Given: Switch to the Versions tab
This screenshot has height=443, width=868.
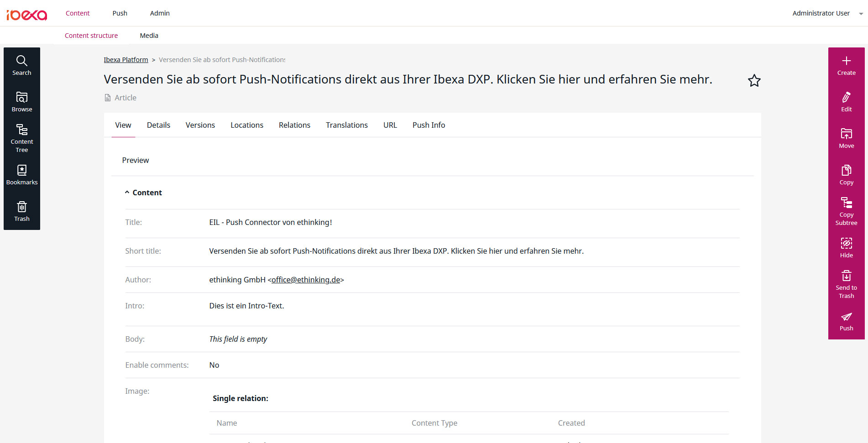Looking at the screenshot, I should click(200, 125).
